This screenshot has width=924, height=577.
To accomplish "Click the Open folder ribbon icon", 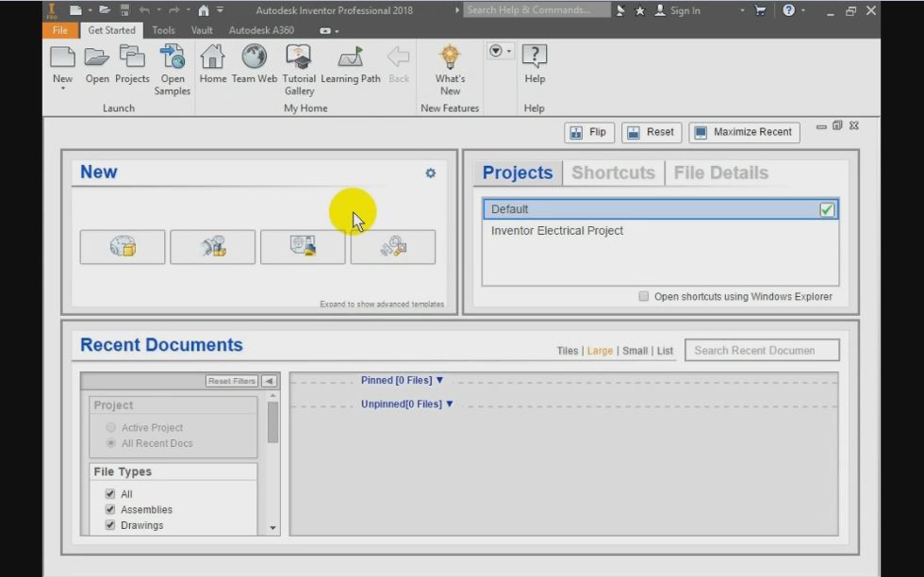I will (96, 58).
